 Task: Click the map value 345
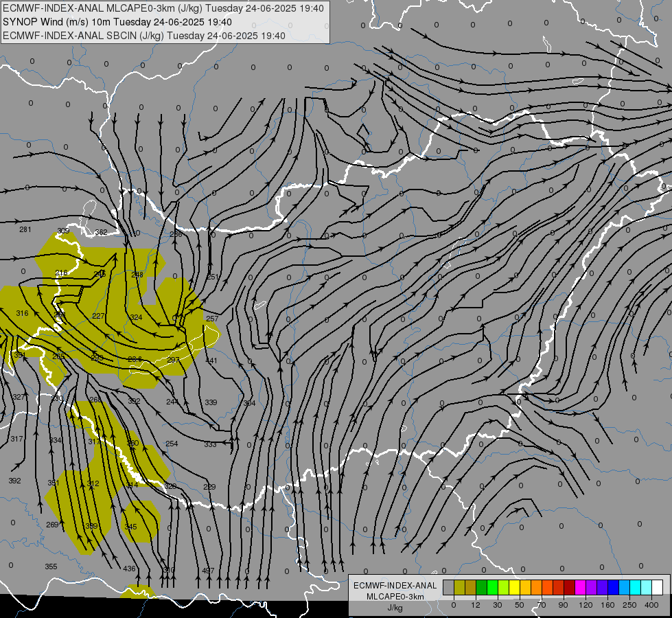click(130, 527)
